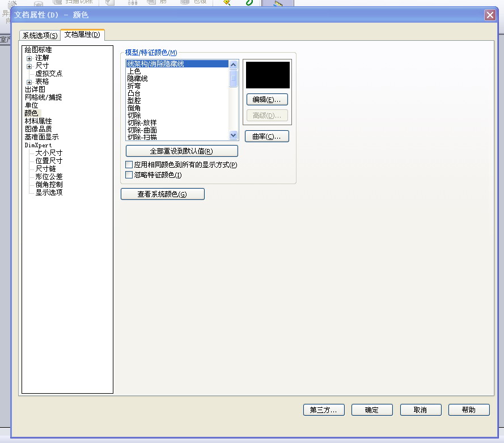This screenshot has height=443, width=504.
Task: Select 上色 in the color list
Action: click(x=177, y=71)
